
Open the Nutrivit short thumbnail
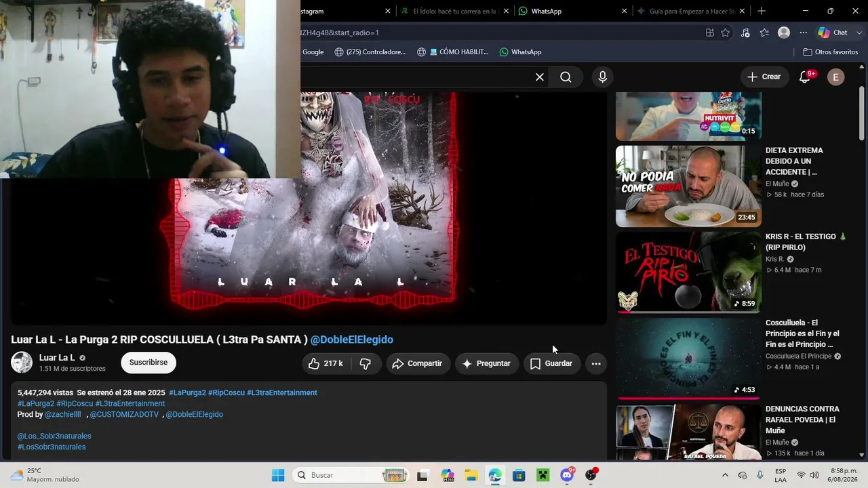[688, 117]
